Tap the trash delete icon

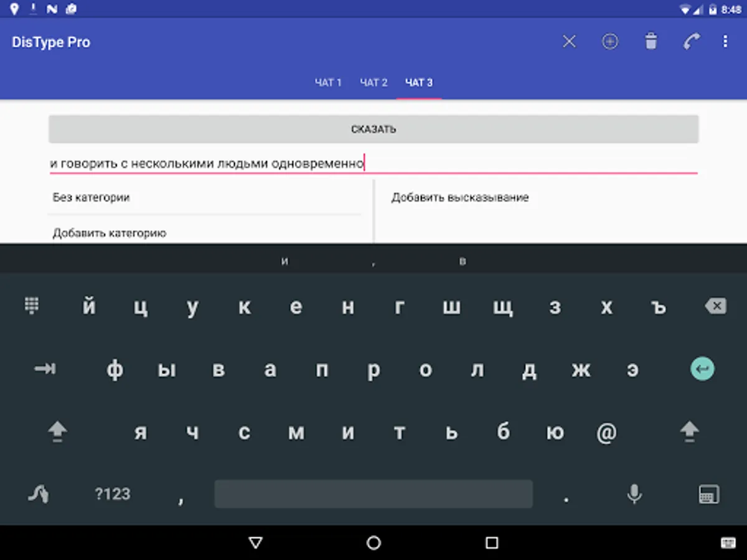click(x=651, y=42)
